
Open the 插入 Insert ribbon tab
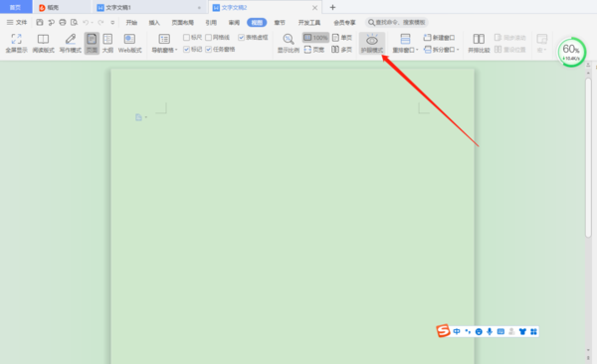click(154, 23)
